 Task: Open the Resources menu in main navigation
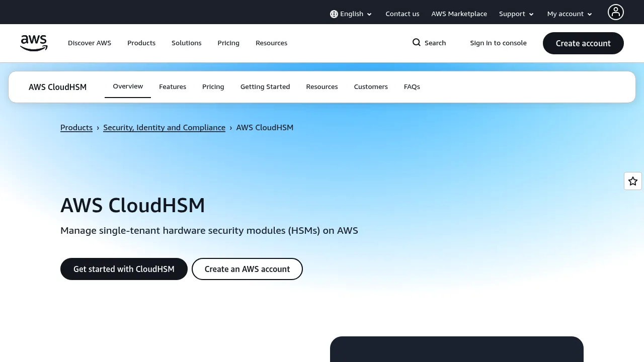tap(272, 43)
